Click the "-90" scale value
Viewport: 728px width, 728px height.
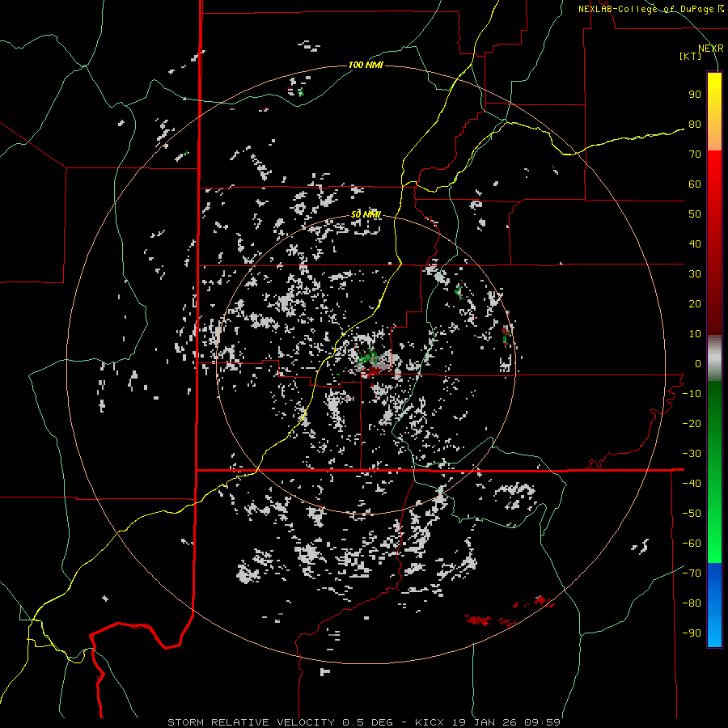(692, 633)
